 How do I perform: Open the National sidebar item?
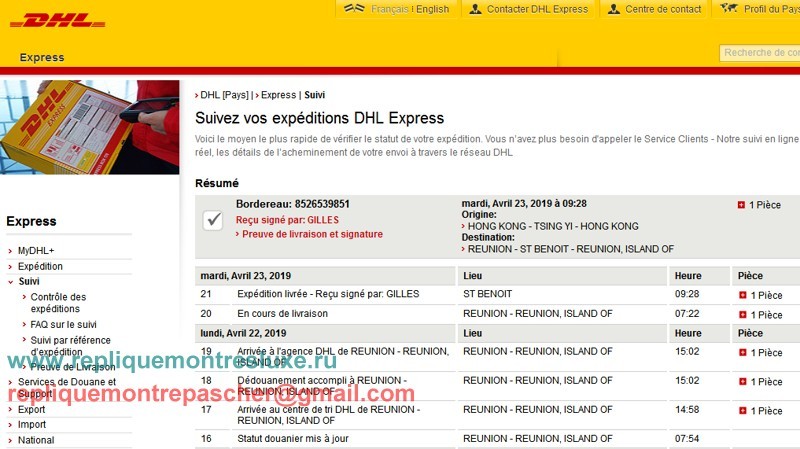tap(36, 440)
